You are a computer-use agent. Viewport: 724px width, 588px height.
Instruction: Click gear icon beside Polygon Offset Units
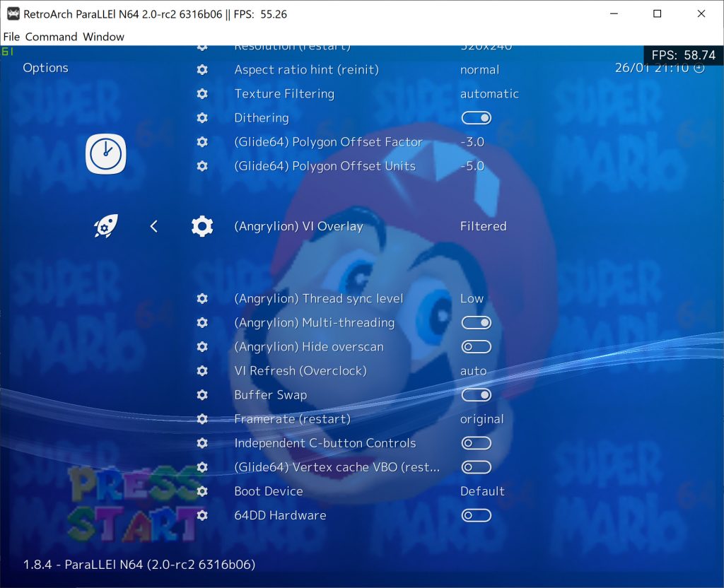click(x=202, y=165)
